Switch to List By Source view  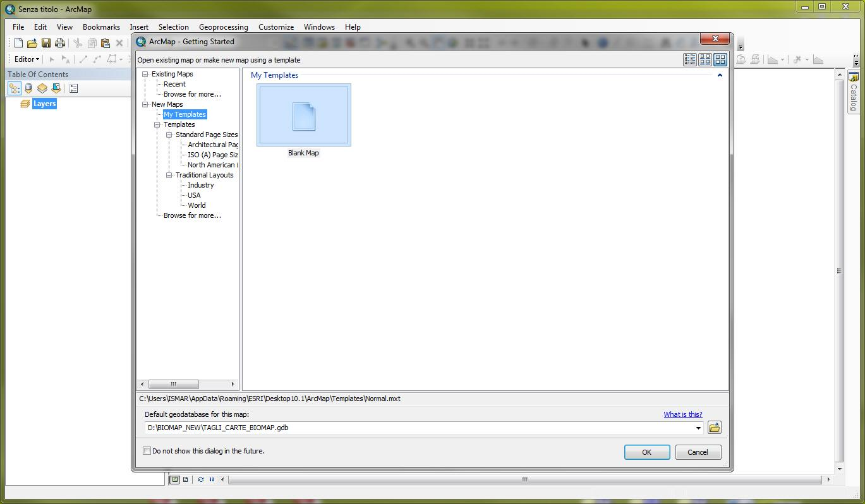coord(28,89)
